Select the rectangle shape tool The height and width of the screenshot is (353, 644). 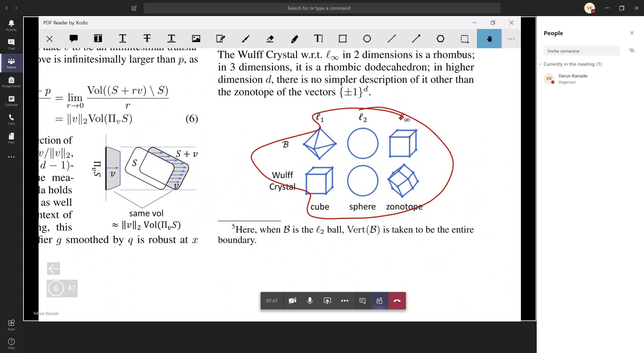(x=342, y=39)
